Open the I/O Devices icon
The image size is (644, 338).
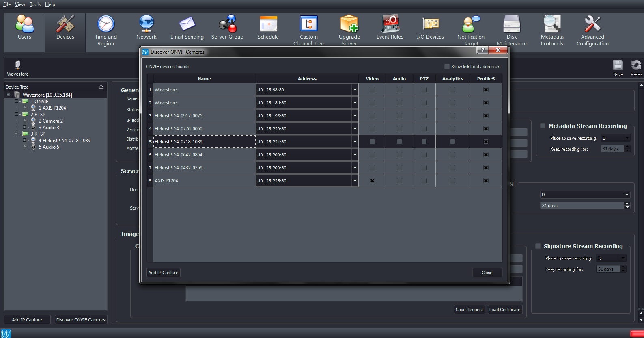coord(430,28)
